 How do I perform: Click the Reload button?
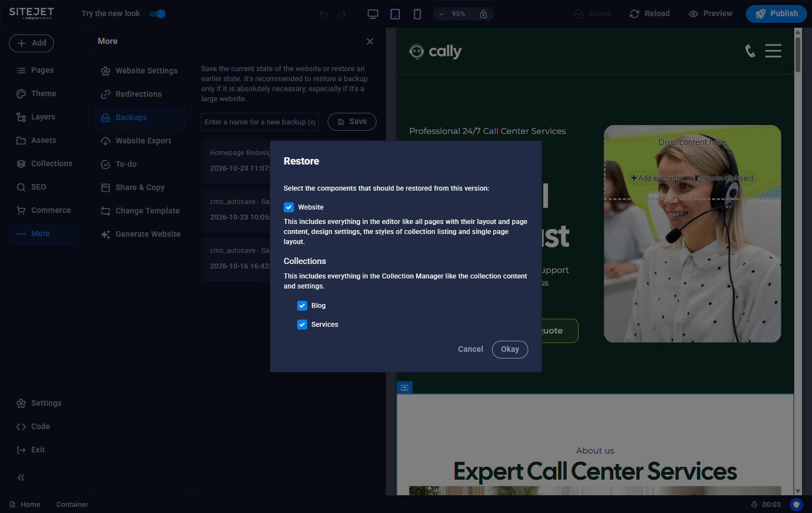click(650, 14)
